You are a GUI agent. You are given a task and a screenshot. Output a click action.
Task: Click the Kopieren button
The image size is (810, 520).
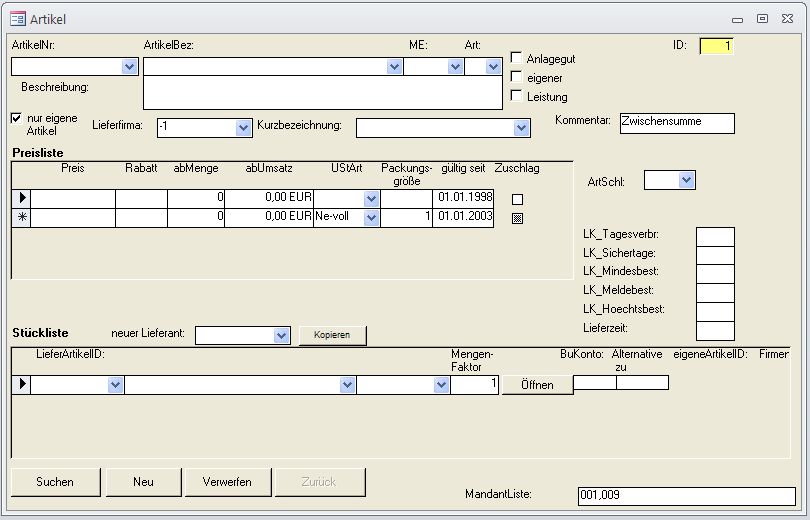coord(332,335)
